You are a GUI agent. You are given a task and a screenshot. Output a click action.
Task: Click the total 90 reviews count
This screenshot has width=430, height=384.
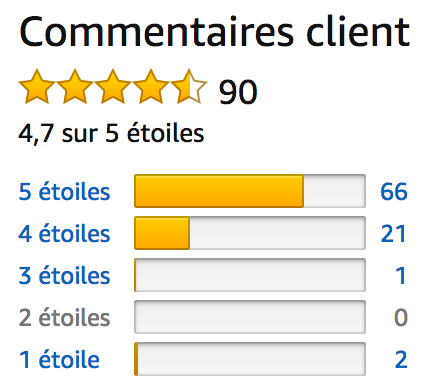tap(238, 92)
